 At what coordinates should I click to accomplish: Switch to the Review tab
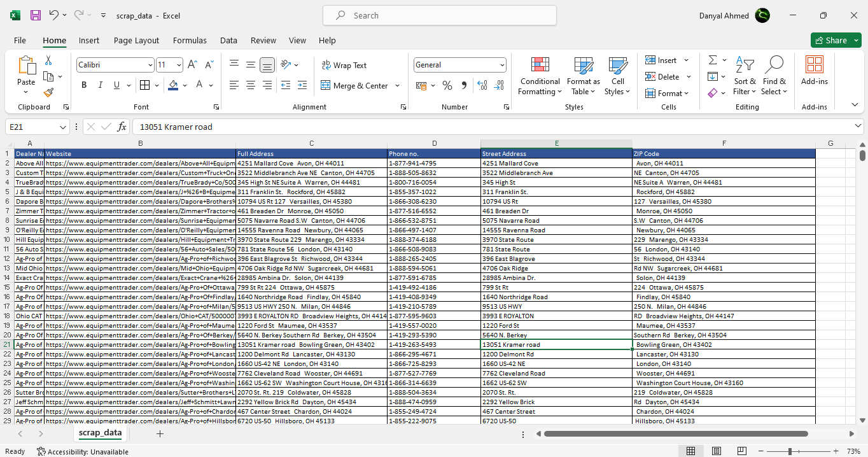263,40
